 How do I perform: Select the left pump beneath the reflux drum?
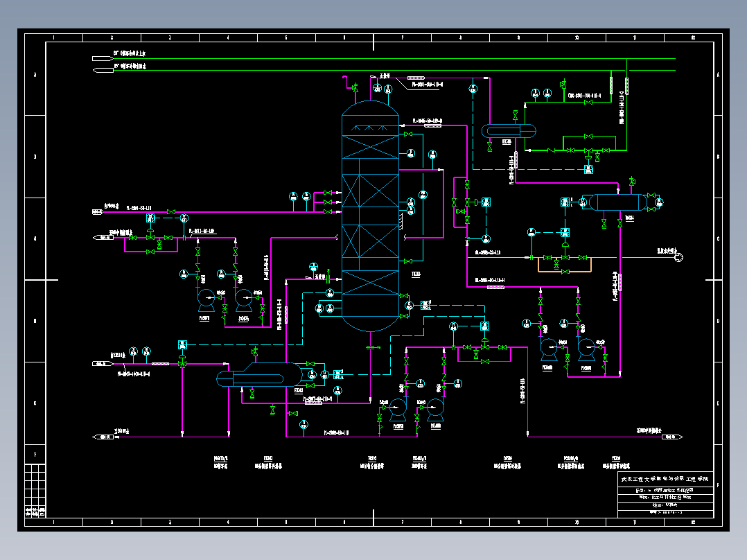[x=548, y=350]
